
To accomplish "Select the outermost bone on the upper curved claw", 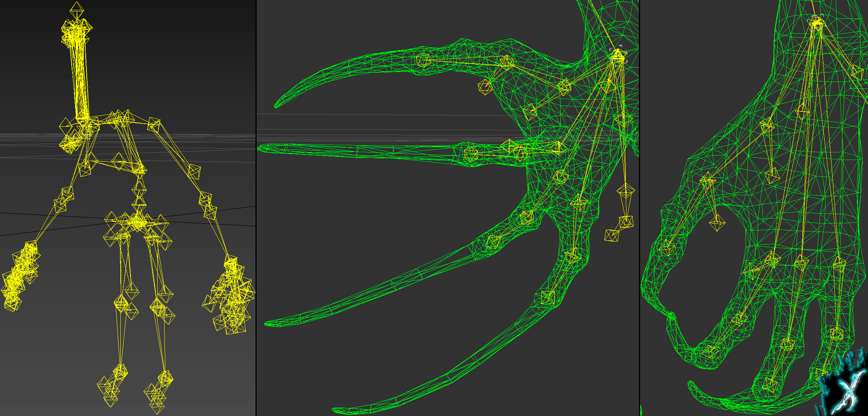I will [423, 60].
